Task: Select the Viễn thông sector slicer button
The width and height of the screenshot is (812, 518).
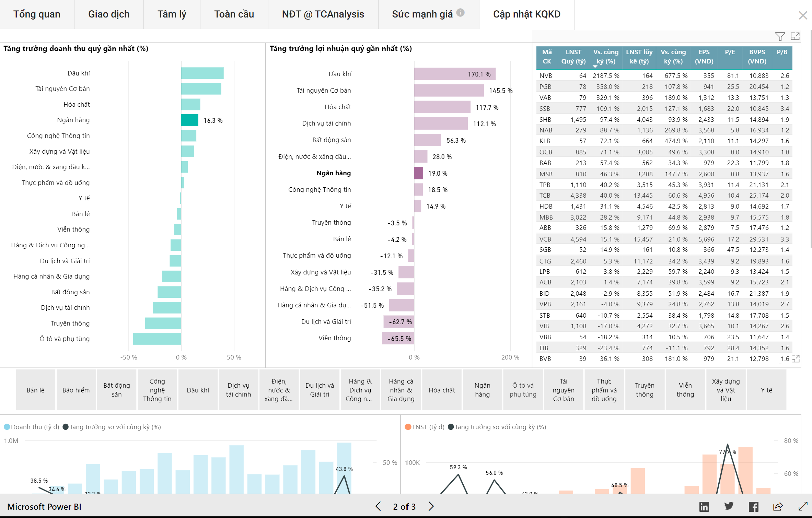Action: (x=685, y=390)
